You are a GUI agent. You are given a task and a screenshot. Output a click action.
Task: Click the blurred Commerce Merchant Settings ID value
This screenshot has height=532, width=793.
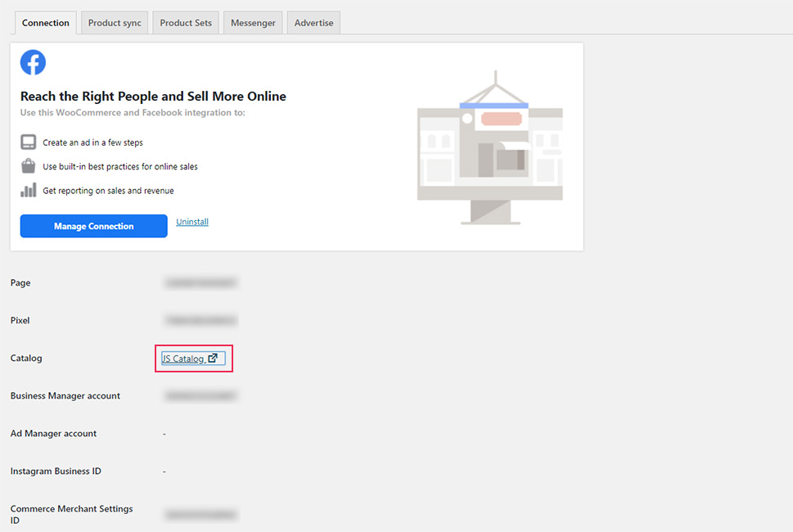click(201, 515)
